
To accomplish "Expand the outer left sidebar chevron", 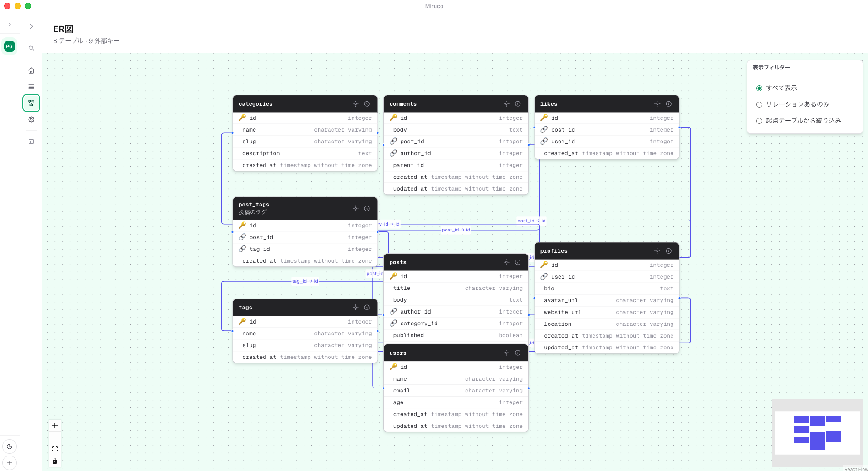I will (x=10, y=25).
